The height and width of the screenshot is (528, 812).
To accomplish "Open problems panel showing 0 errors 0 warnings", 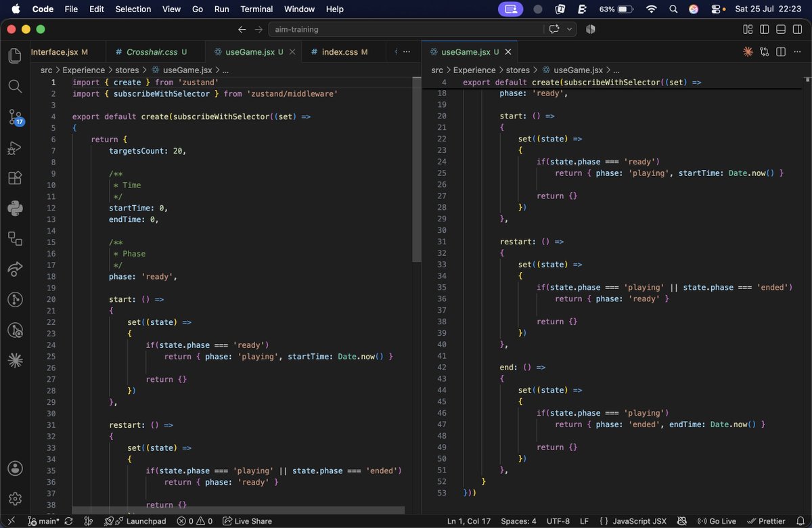I will coord(195,521).
